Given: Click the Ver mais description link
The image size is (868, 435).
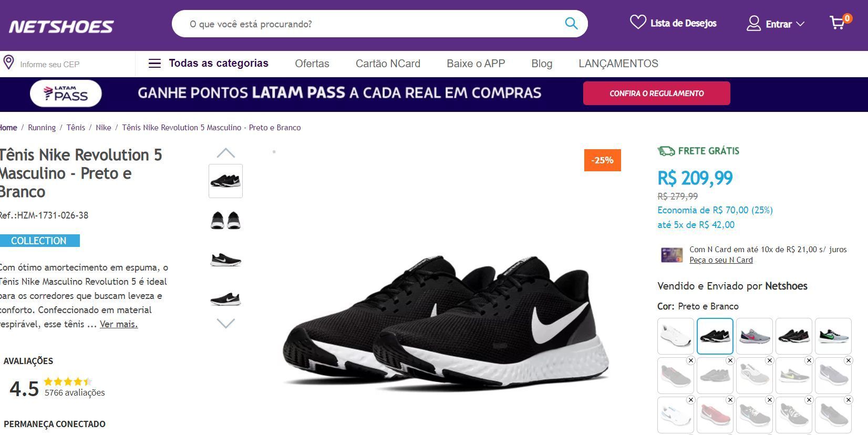Looking at the screenshot, I should point(119,324).
